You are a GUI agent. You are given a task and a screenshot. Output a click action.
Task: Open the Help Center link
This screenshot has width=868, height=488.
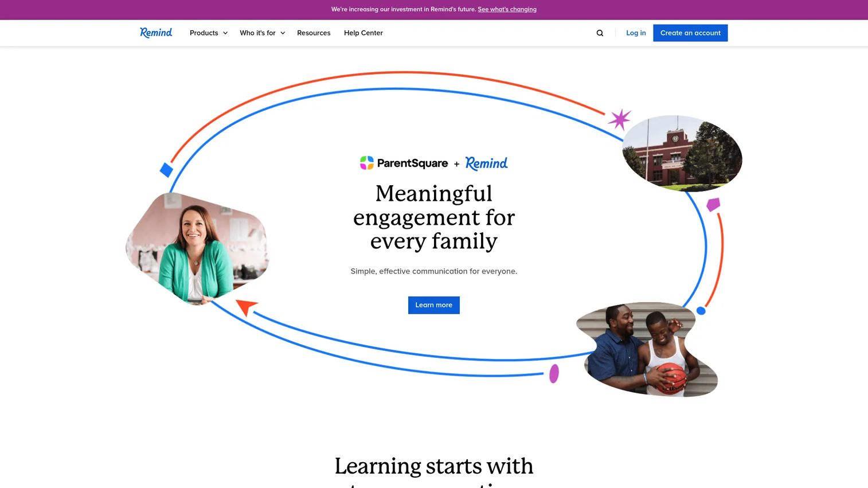tap(363, 33)
